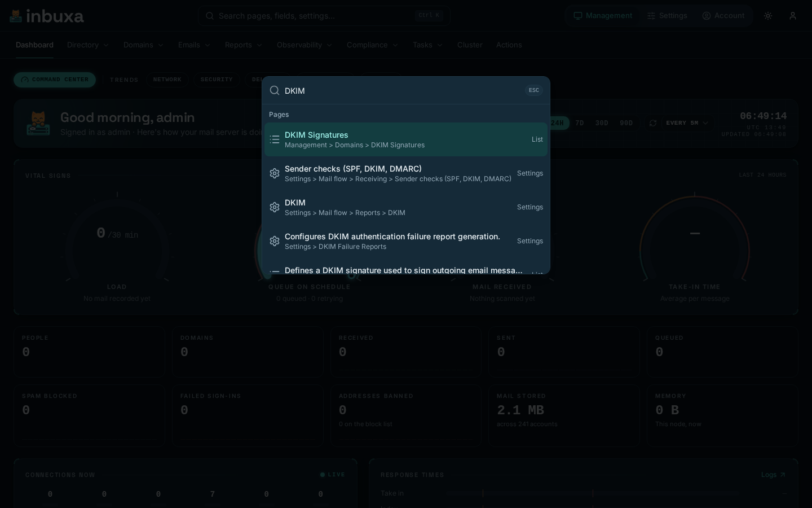Click the gear icon beside the DKIM reports result
Image resolution: width=812 pixels, height=508 pixels.
tap(275, 207)
